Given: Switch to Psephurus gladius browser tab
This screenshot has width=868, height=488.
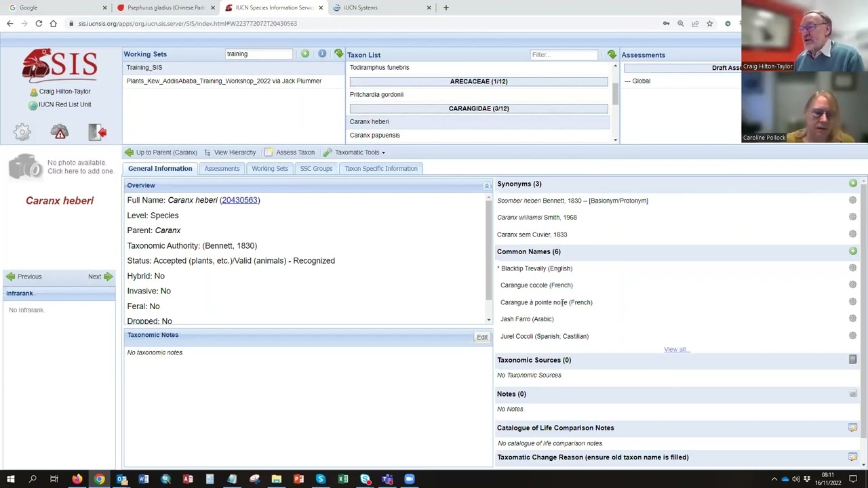Looking at the screenshot, I should coord(165,7).
